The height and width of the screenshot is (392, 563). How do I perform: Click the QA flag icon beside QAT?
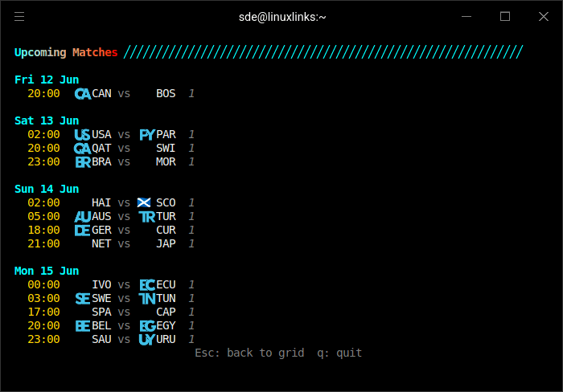point(82,149)
